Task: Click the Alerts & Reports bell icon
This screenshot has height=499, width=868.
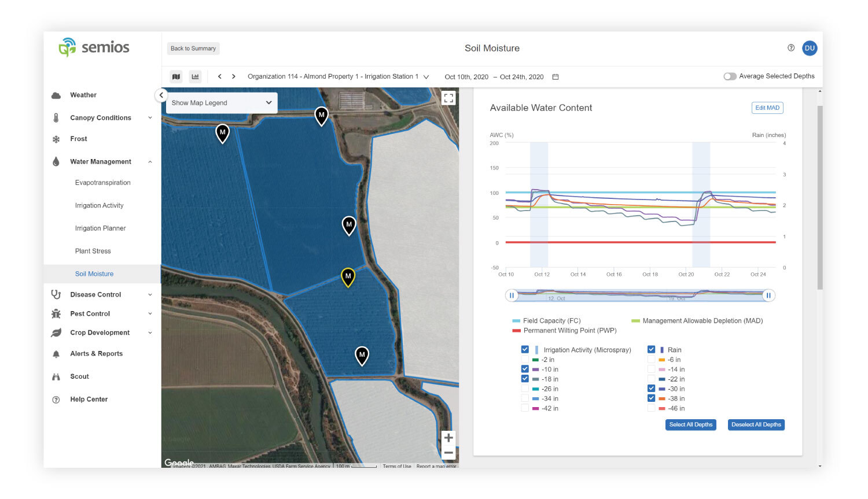Action: (x=56, y=354)
